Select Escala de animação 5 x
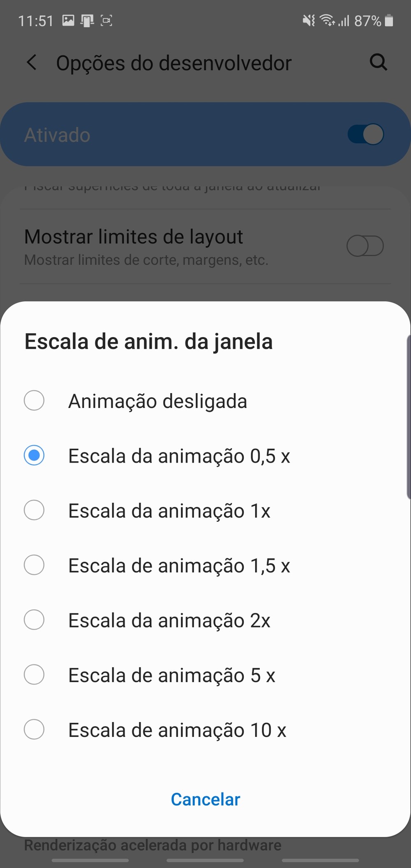Viewport: 411px width, 868px height. [34, 675]
